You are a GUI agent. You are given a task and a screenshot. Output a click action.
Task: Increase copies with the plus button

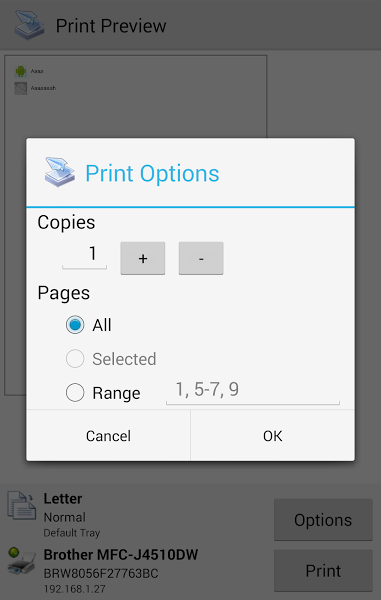[x=143, y=258]
